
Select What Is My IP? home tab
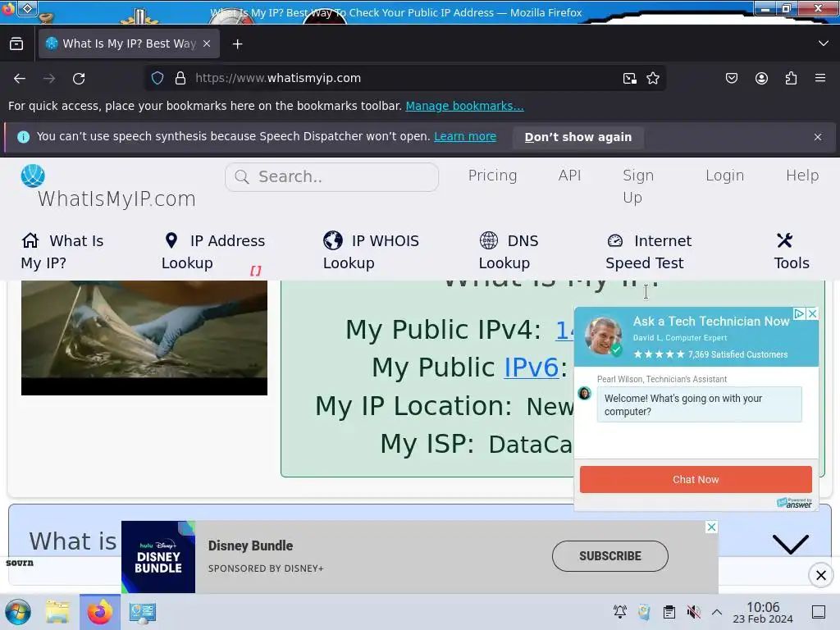pyautogui.click(x=62, y=252)
